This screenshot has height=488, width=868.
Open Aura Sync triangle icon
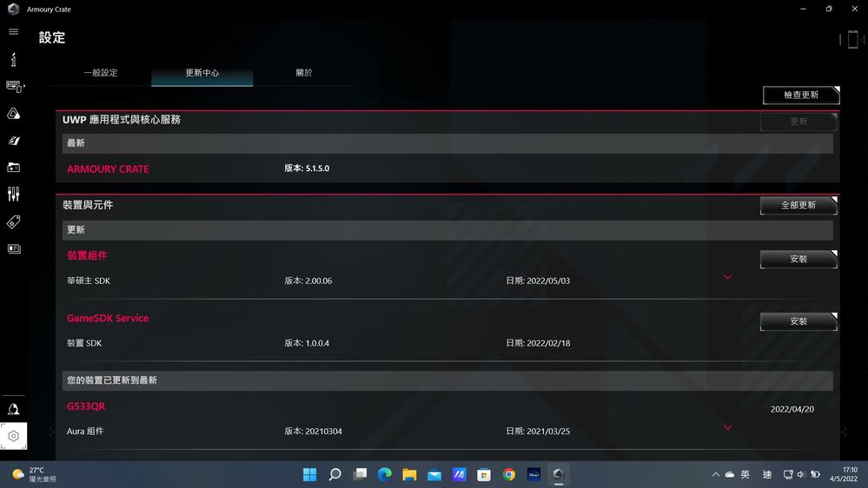pos(13,114)
